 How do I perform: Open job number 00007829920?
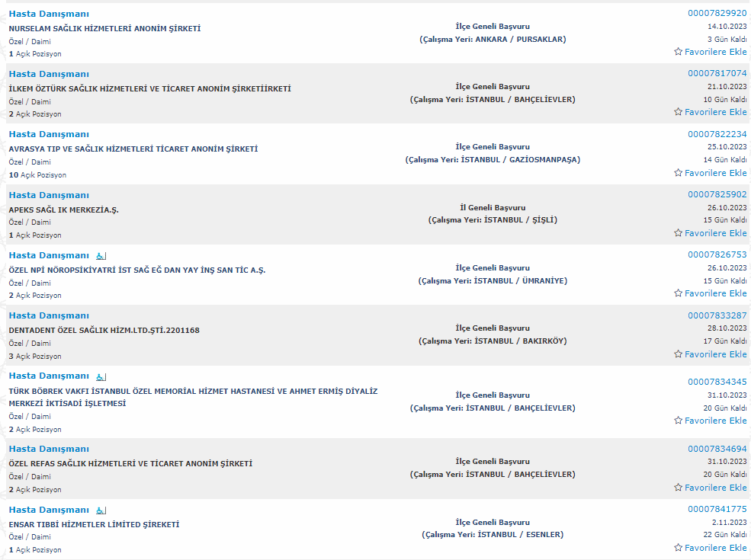click(717, 14)
